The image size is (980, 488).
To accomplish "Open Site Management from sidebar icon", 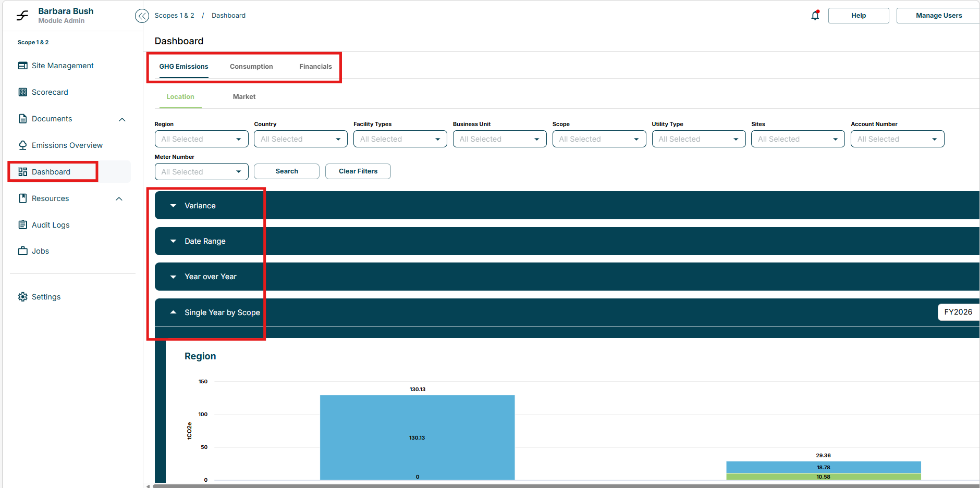I will pos(23,66).
